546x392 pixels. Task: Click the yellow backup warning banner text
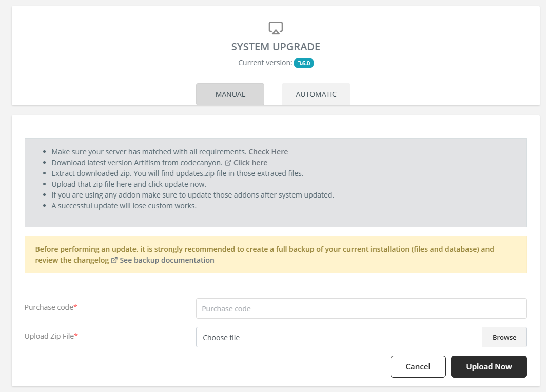pyautogui.click(x=264, y=250)
